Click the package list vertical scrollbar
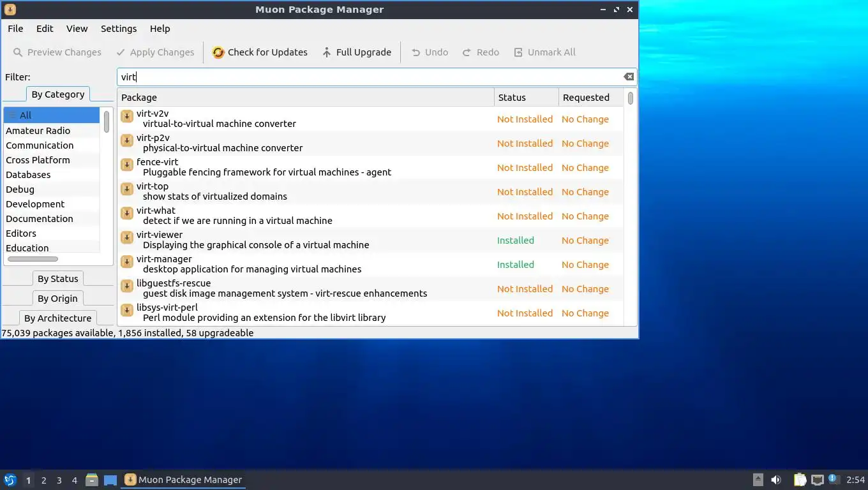This screenshot has width=868, height=490. (630, 98)
